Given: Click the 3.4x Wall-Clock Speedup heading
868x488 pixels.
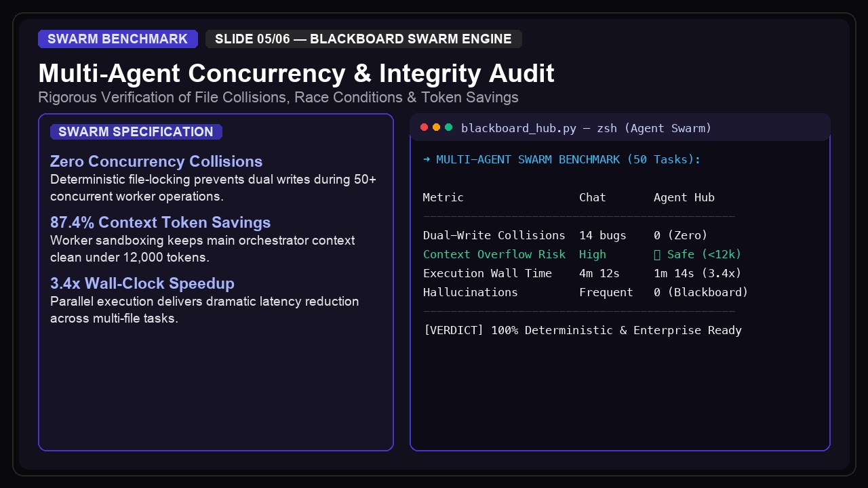Looking at the screenshot, I should click(x=142, y=283).
